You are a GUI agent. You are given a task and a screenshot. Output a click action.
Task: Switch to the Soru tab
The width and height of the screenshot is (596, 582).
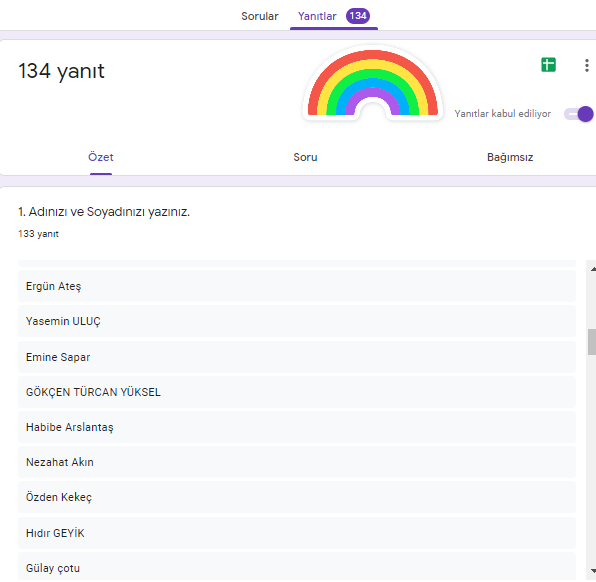coord(305,157)
